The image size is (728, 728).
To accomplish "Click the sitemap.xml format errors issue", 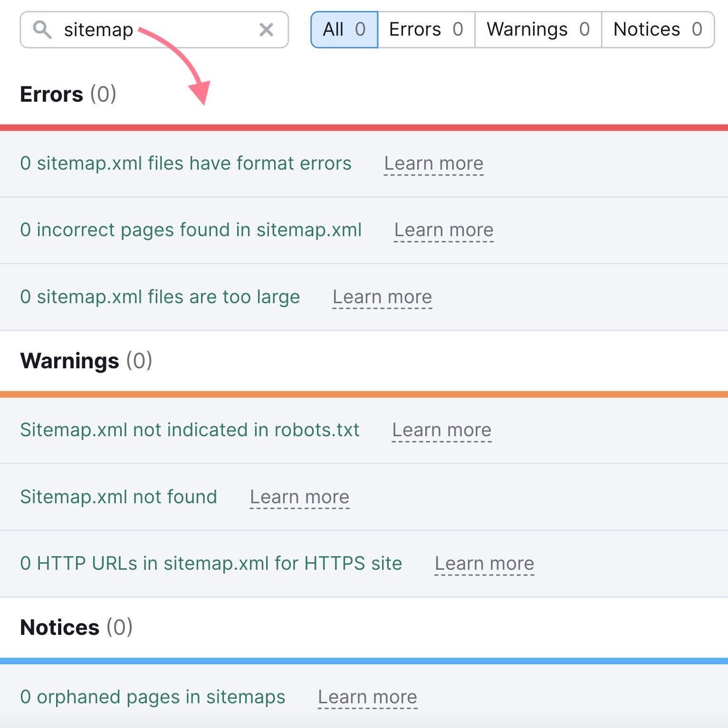I will (185, 163).
